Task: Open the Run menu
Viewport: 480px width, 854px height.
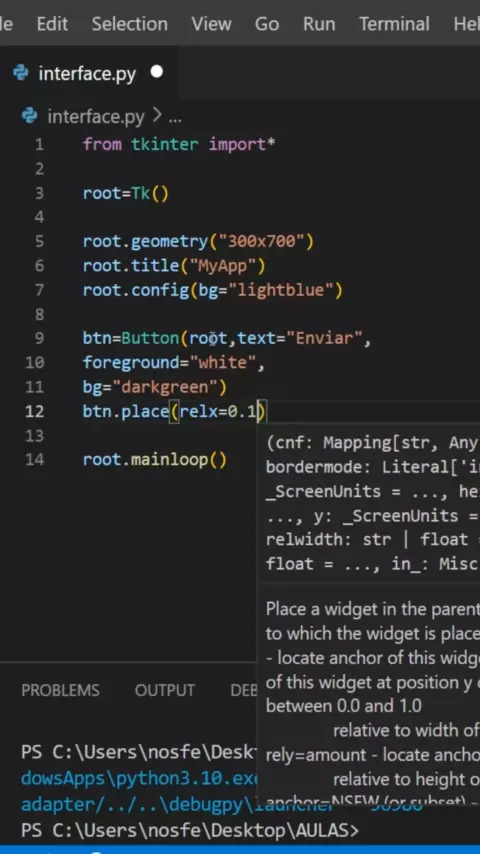Action: click(319, 24)
